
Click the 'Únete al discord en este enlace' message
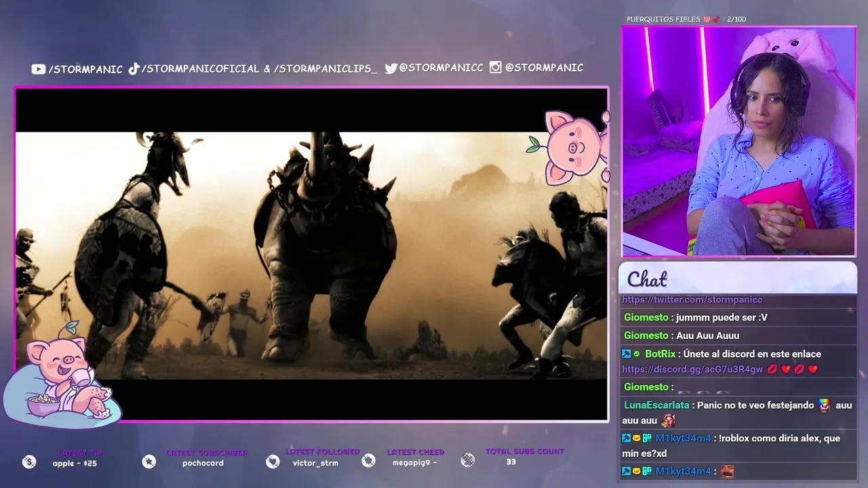752,354
